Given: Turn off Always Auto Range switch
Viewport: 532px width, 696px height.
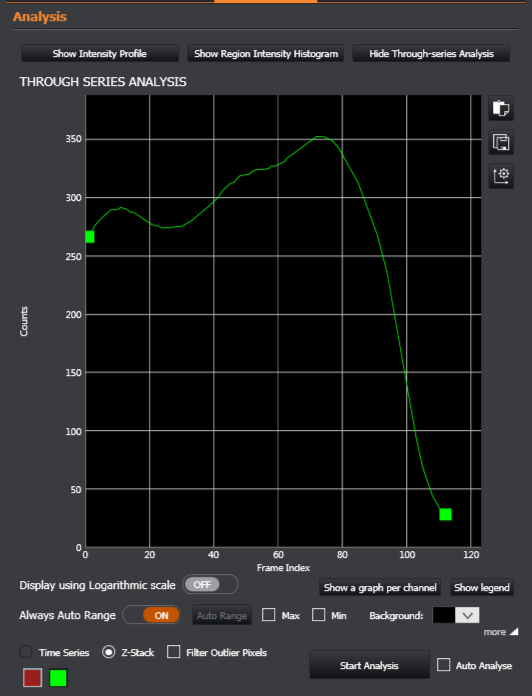Looking at the screenshot, I should (x=152, y=615).
